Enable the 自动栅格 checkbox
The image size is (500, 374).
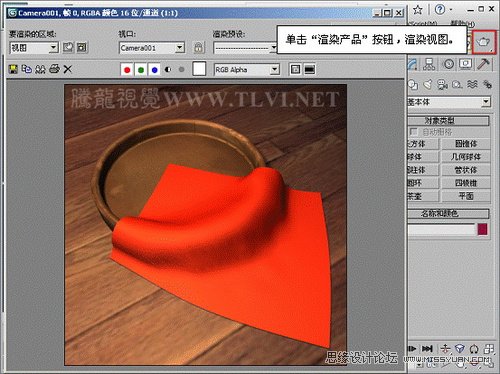414,132
